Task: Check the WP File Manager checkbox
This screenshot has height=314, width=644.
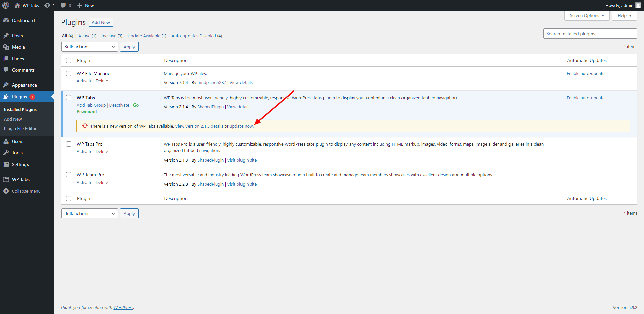Action: tap(69, 73)
